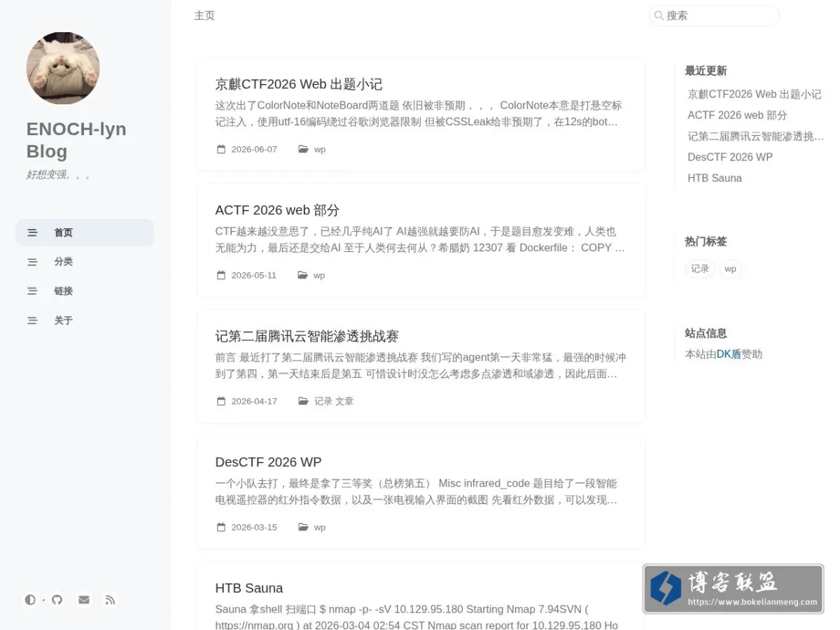Click the email envelope icon
Screen dimensions: 840x630
click(x=84, y=600)
